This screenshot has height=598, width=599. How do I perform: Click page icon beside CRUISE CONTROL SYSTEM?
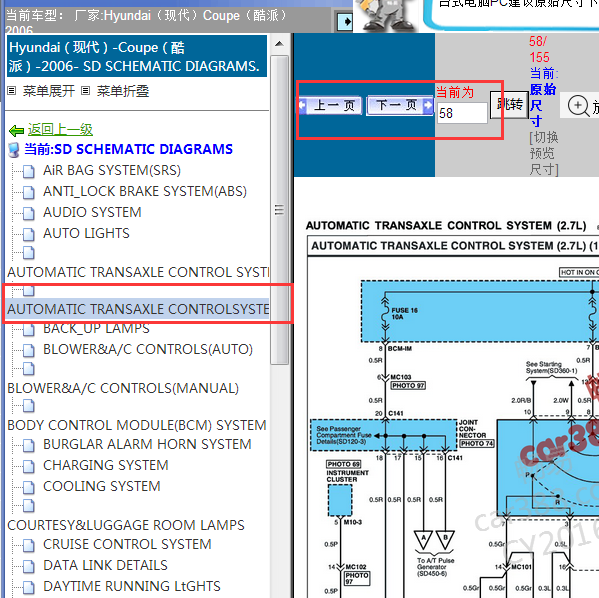[29, 545]
